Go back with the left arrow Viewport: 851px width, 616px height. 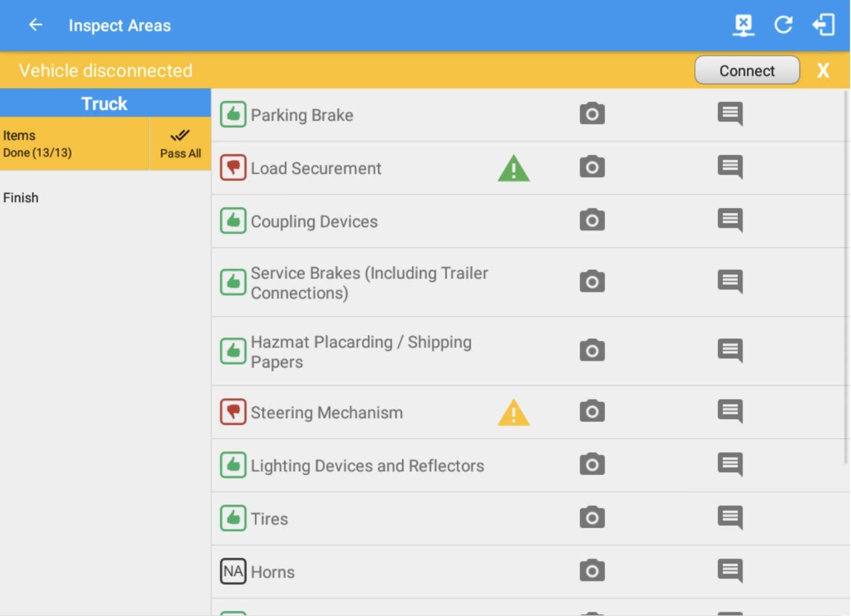click(x=35, y=25)
